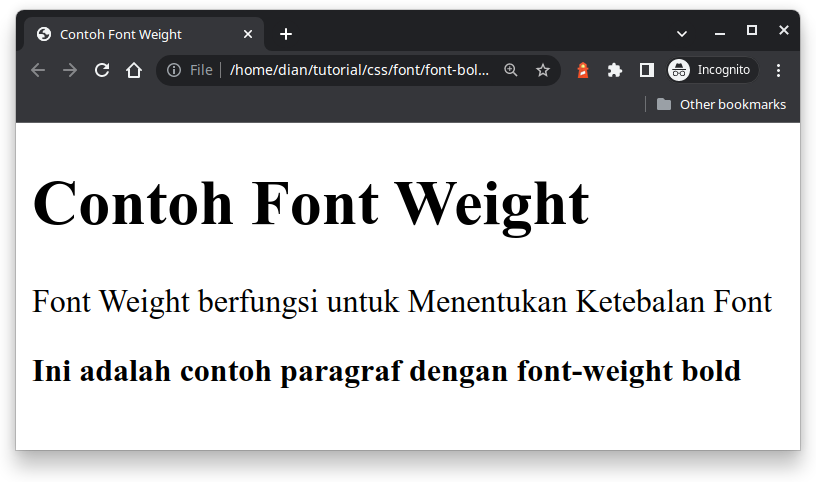Open the home page
The height and width of the screenshot is (482, 816).
pos(134,70)
